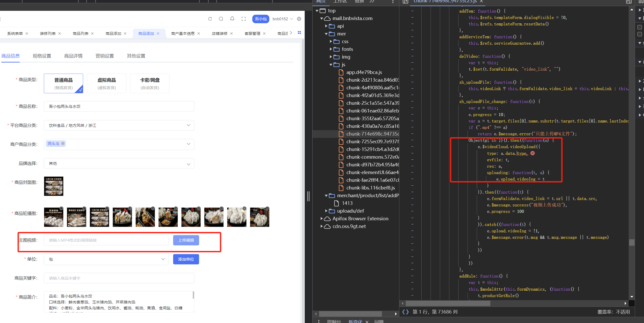Open the 商品列表 page tab
The width and height of the screenshot is (644, 323).
pyautogui.click(x=81, y=33)
